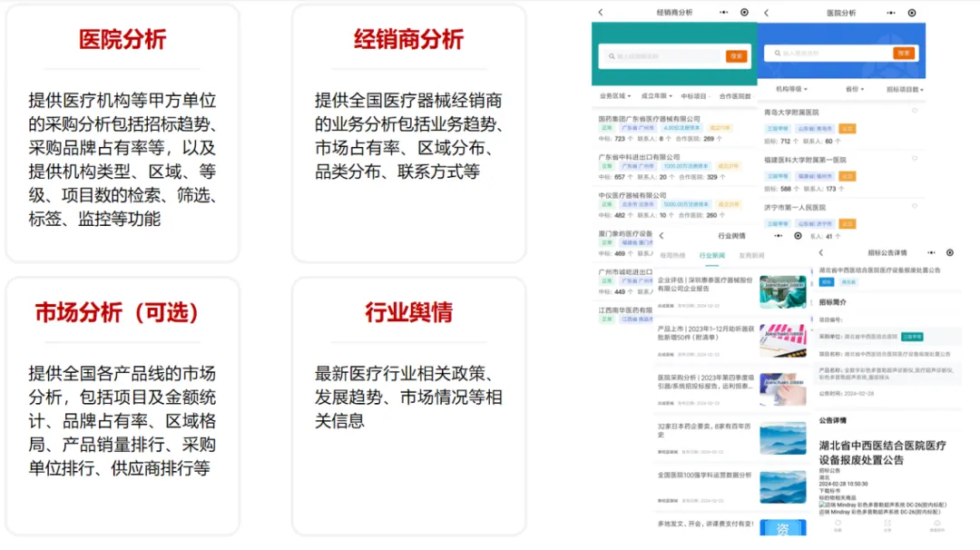
Task: Tap the heart icon for 济宁市第一人民医院
Action: pos(916,207)
